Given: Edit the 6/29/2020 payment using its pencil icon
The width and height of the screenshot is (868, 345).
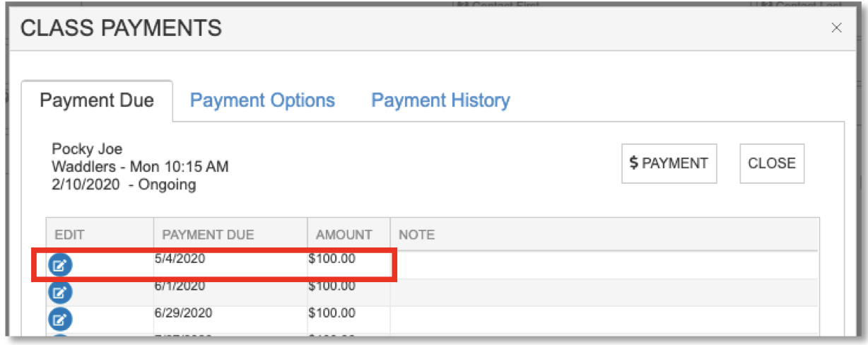Looking at the screenshot, I should click(60, 320).
